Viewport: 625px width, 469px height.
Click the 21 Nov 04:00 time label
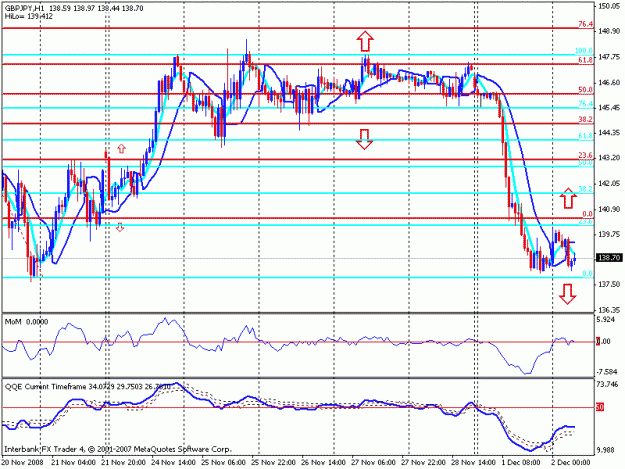click(x=73, y=463)
